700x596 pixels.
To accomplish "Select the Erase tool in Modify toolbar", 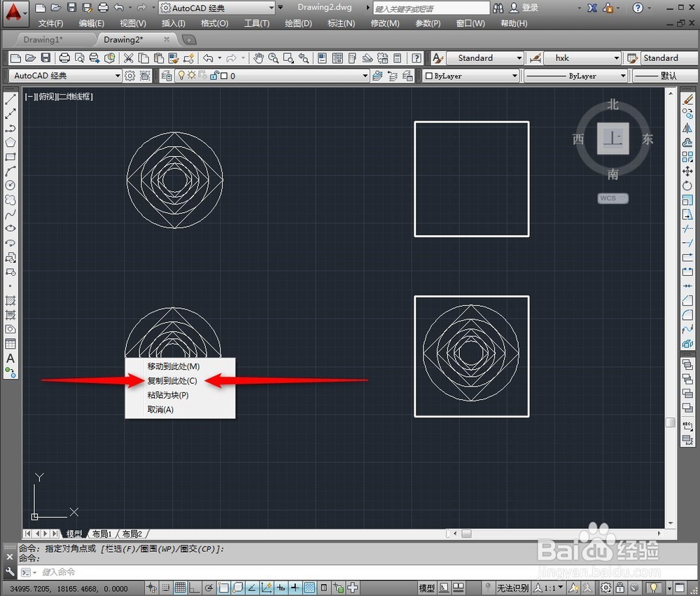I will (688, 99).
